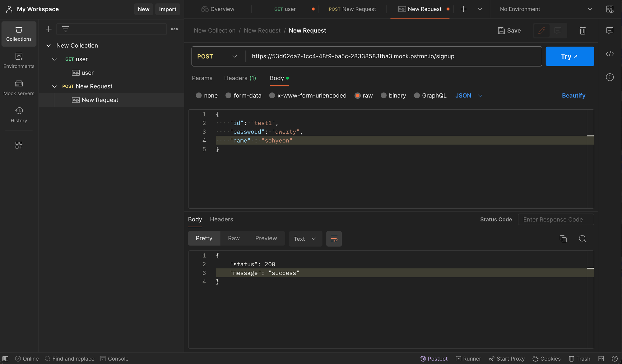Toggle line wrap in response viewer
The width and height of the screenshot is (622, 364).
click(x=334, y=239)
